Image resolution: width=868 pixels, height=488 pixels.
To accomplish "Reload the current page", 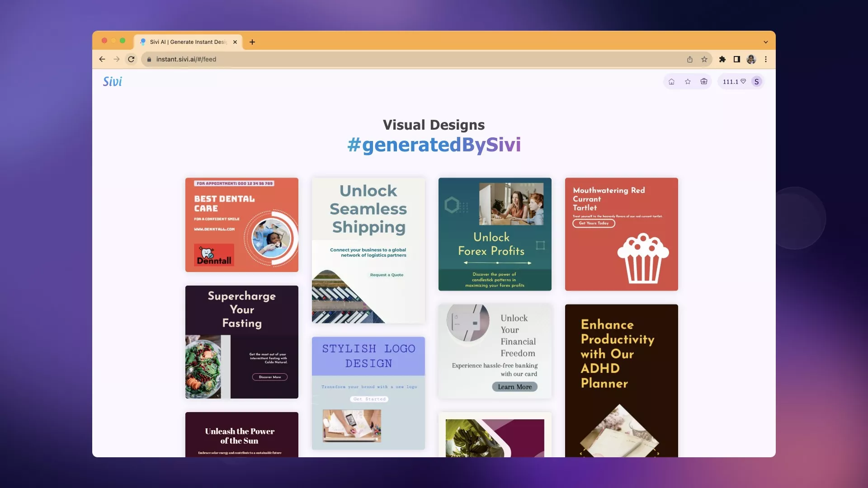I will [131, 59].
